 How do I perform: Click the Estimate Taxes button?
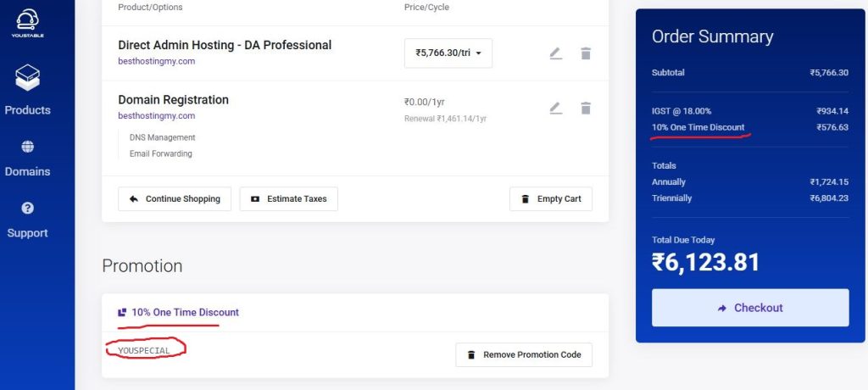click(288, 199)
